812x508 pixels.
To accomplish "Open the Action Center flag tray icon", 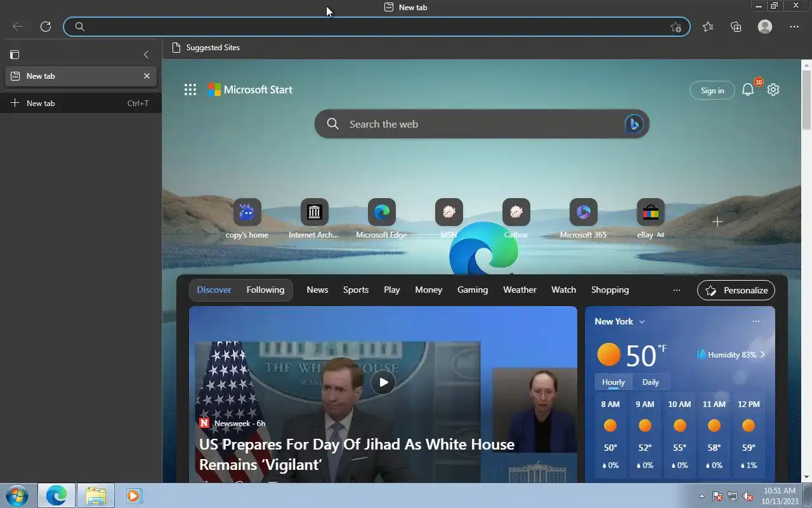I will point(717,496).
